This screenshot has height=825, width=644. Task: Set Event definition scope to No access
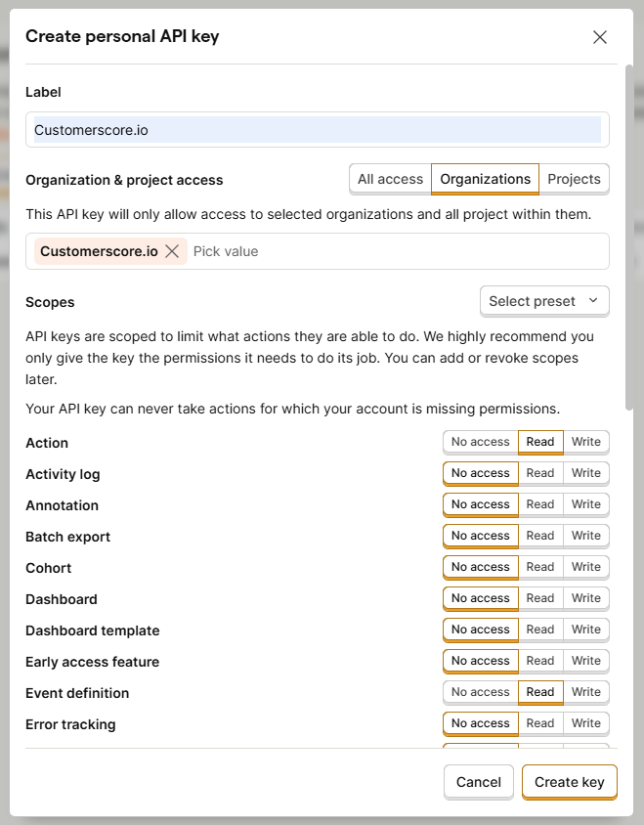coord(480,692)
